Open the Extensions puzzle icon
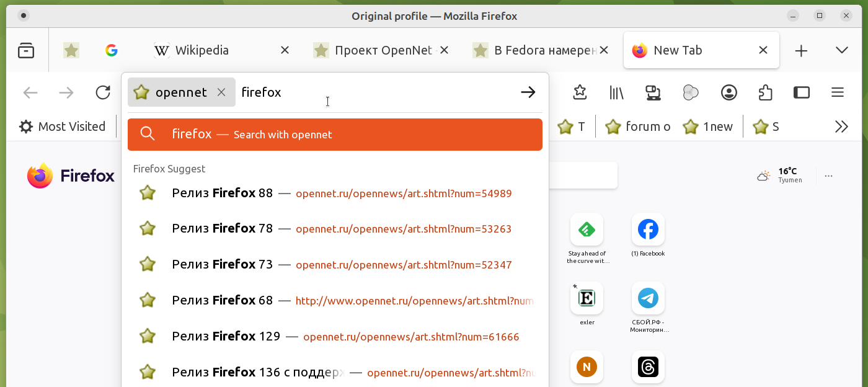Viewport: 868px width, 387px height. coord(765,92)
